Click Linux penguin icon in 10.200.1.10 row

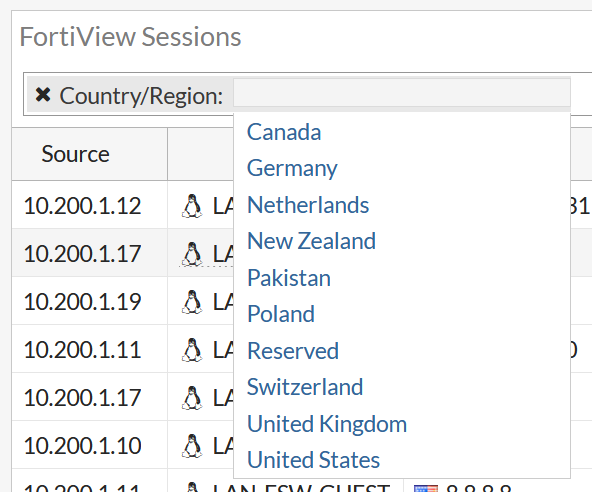click(x=192, y=446)
